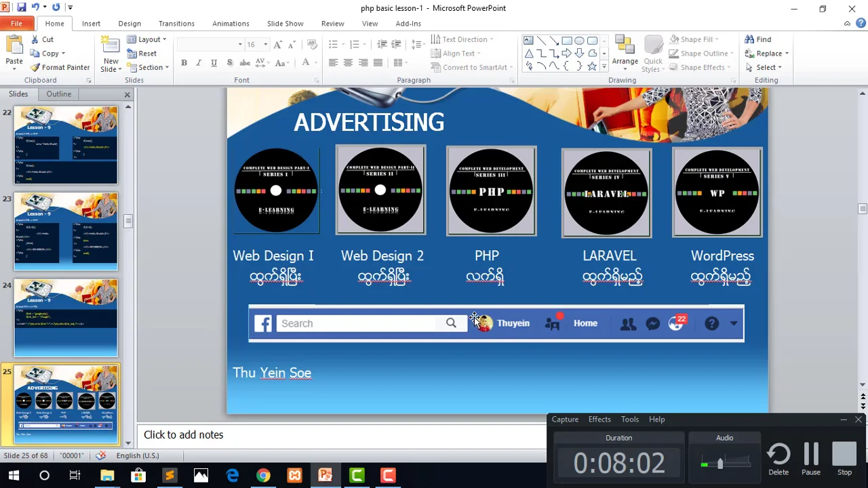The height and width of the screenshot is (488, 868).
Task: Save the presentation from Quick Access Toolbar
Action: pos(22,7)
